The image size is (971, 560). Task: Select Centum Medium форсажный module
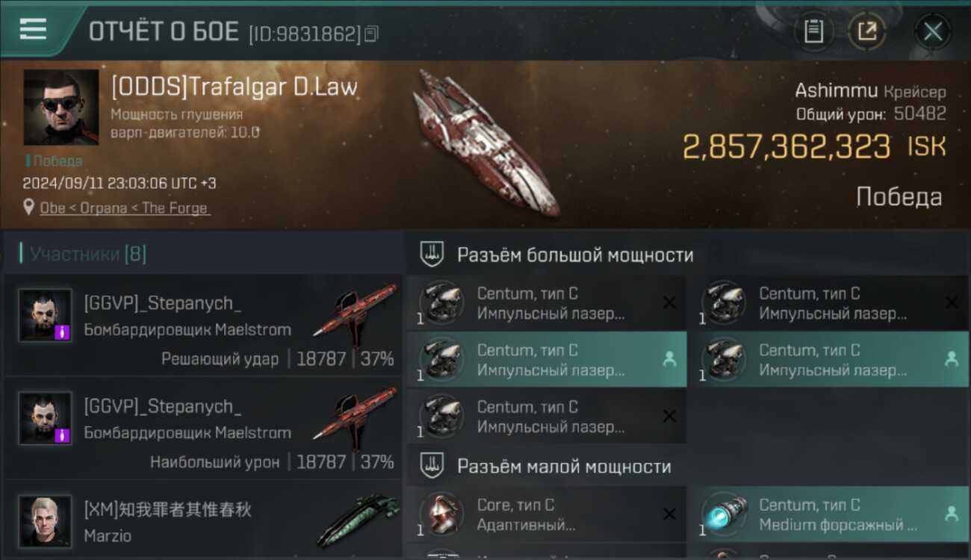(x=828, y=514)
